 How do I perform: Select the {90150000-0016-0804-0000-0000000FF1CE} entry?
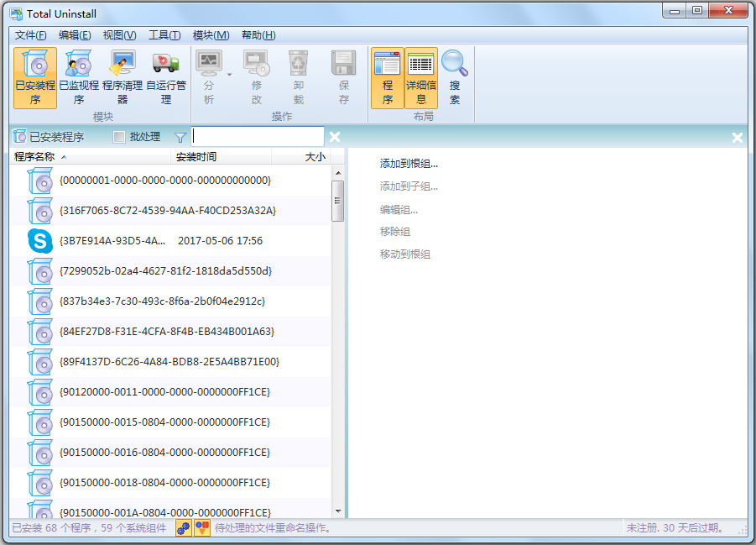click(170, 453)
